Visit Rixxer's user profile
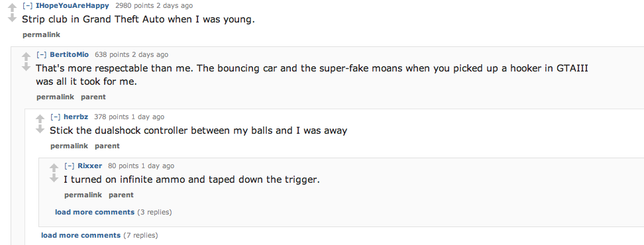The width and height of the screenshot is (644, 245). pos(89,166)
